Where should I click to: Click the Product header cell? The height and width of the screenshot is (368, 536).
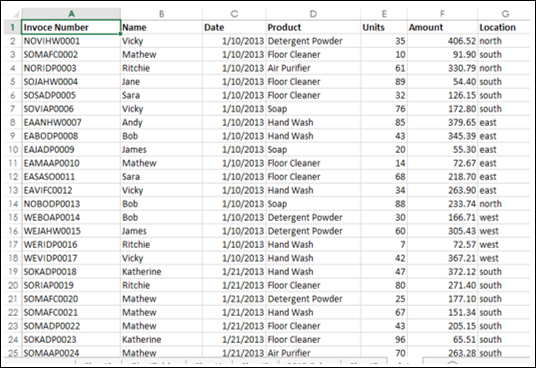pyautogui.click(x=313, y=27)
